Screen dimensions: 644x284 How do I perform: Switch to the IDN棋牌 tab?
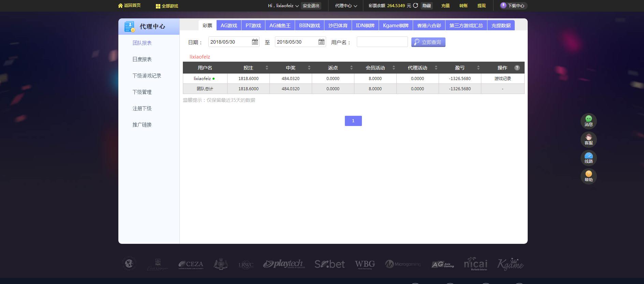coord(365,26)
